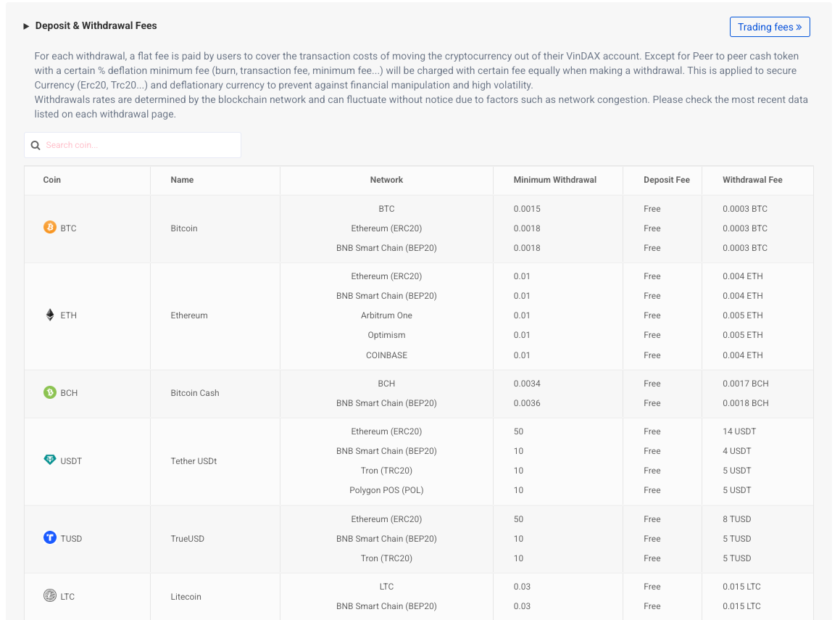Click the 0.0017 BCH withdrawal fee
This screenshot has width=840, height=620.
coord(745,384)
